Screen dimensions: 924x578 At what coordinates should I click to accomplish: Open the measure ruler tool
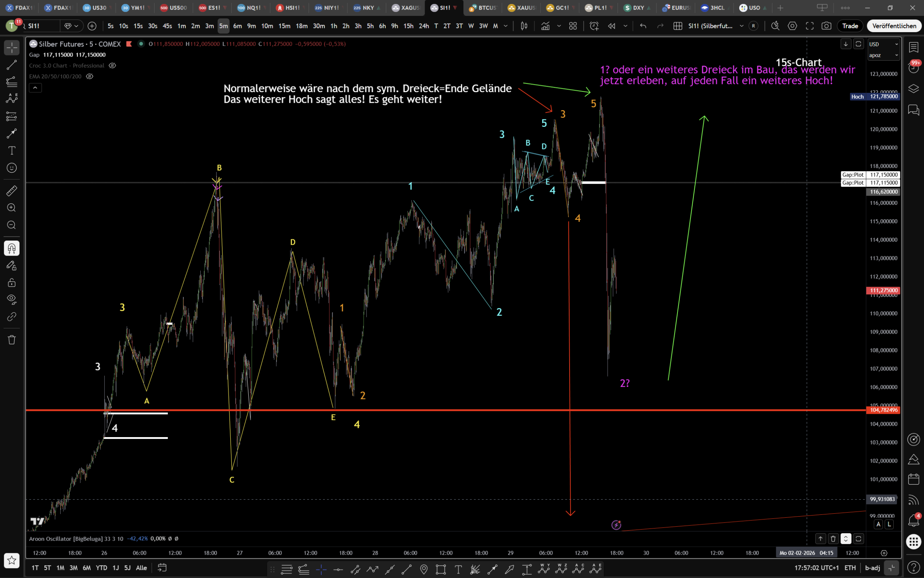11,190
